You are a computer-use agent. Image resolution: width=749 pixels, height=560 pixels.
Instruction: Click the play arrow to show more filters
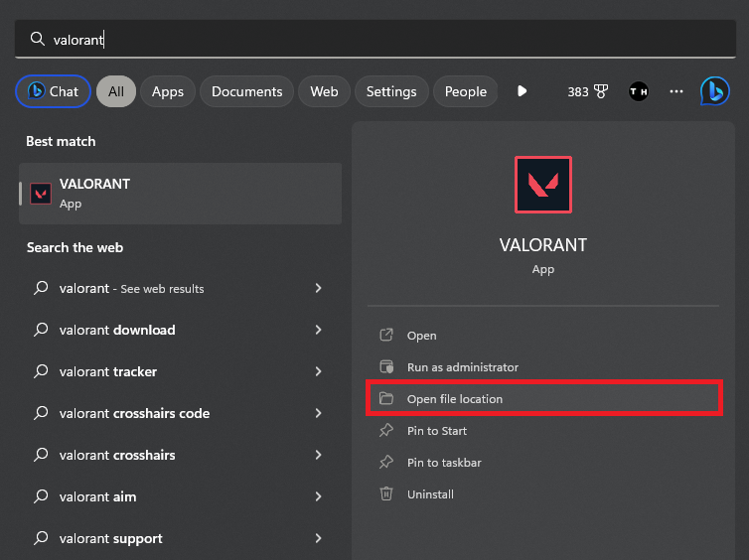[523, 91]
